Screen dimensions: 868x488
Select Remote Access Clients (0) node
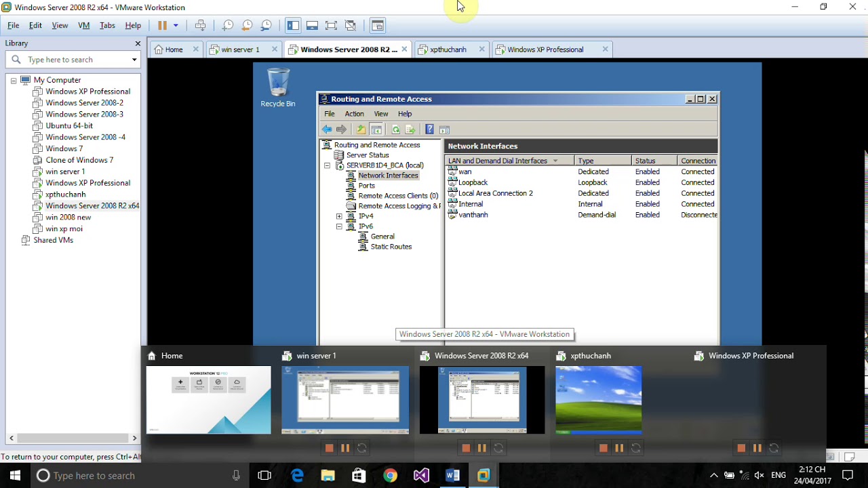point(398,196)
